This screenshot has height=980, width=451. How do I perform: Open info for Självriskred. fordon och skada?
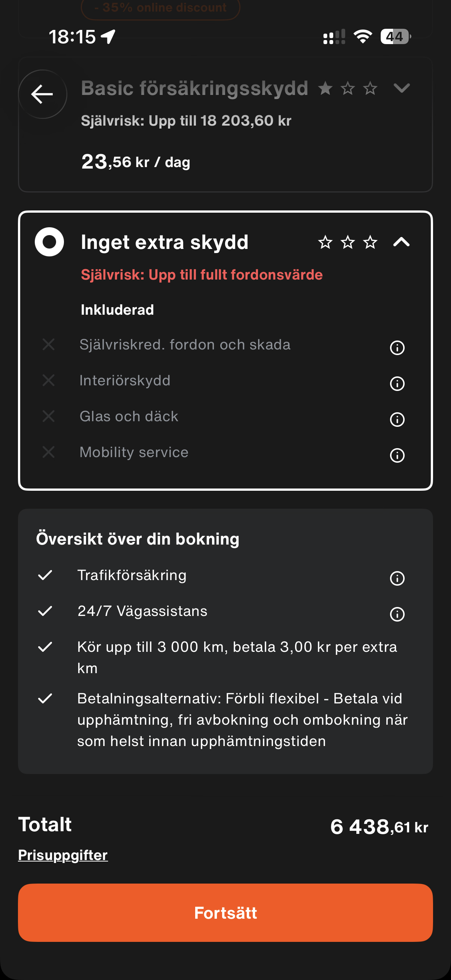(397, 347)
